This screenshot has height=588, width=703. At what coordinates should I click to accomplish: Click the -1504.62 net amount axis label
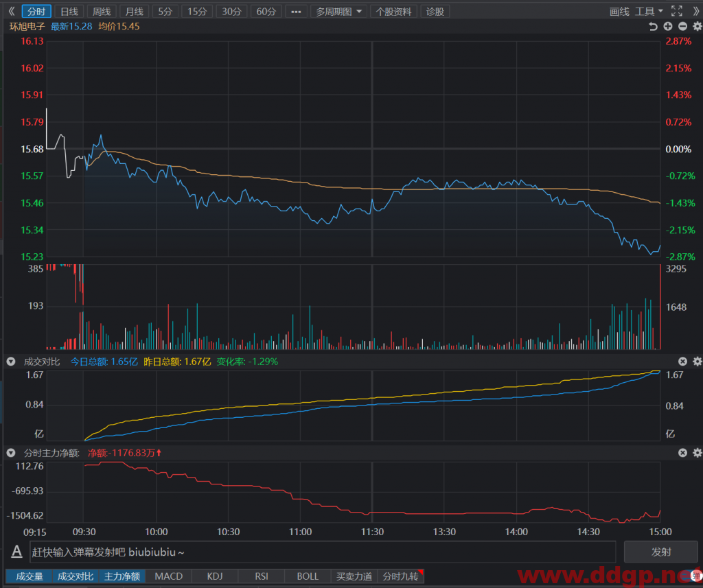pos(25,515)
